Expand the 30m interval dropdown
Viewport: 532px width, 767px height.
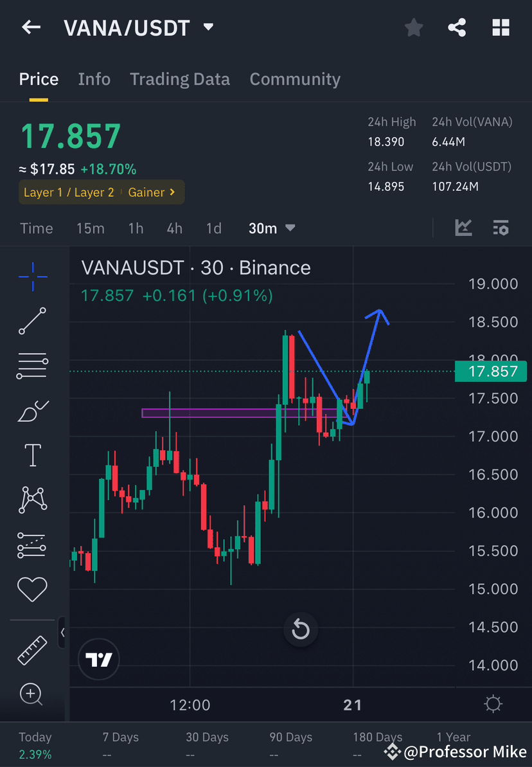[271, 228]
